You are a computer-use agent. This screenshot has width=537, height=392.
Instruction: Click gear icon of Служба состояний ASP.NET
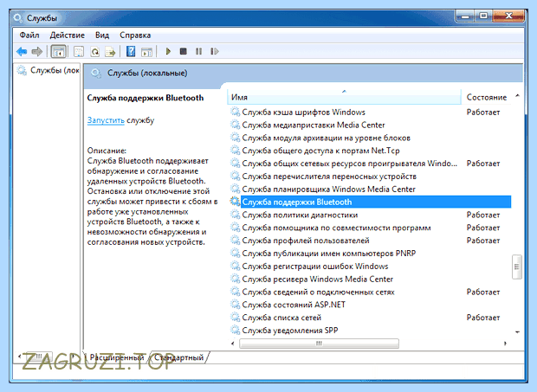235,304
